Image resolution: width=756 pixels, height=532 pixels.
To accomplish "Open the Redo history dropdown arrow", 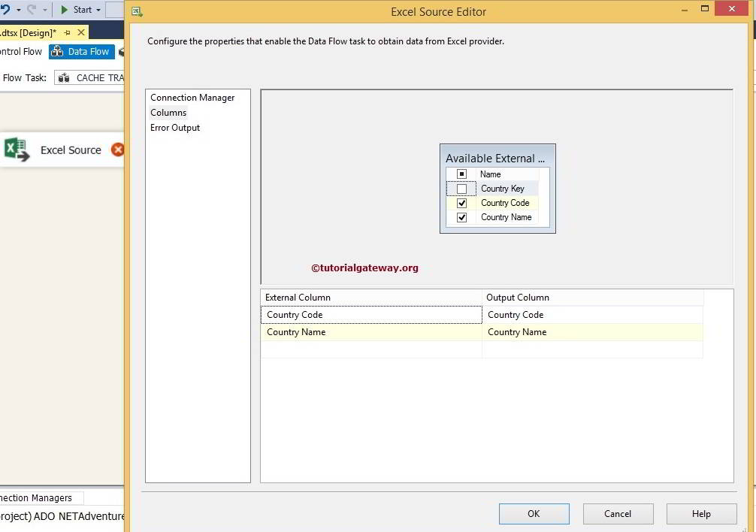I will point(45,10).
